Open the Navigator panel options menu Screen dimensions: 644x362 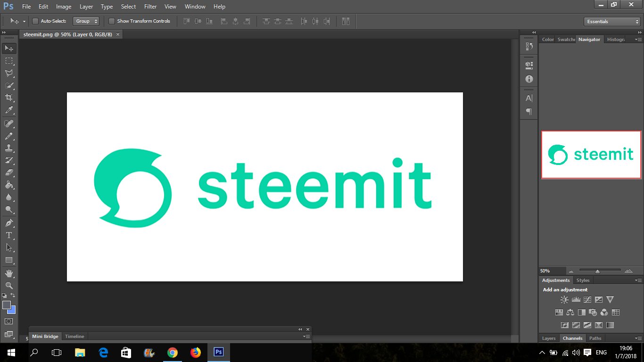pos(638,40)
